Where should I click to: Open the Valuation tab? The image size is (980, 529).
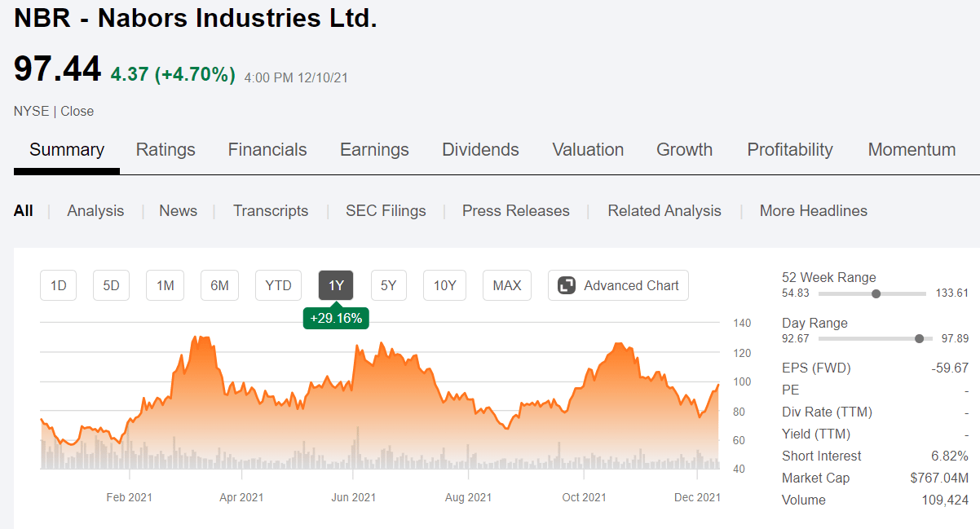[588, 150]
